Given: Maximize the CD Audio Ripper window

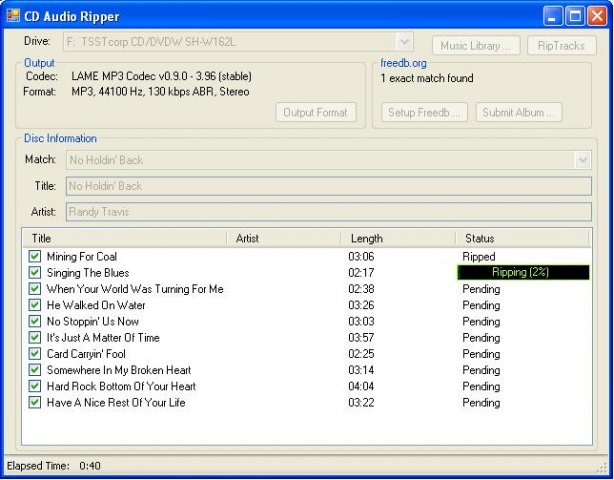Looking at the screenshot, I should point(575,16).
